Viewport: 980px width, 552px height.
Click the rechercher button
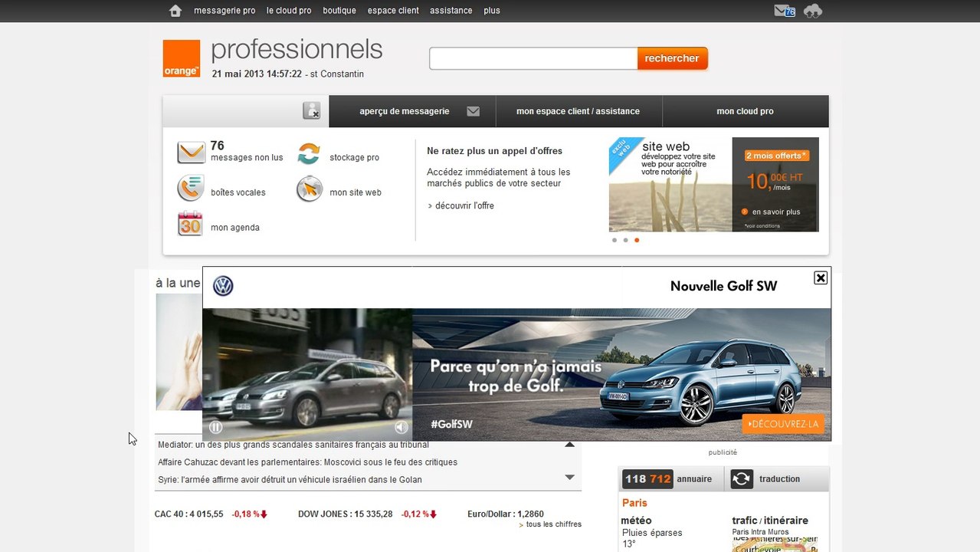click(x=672, y=58)
